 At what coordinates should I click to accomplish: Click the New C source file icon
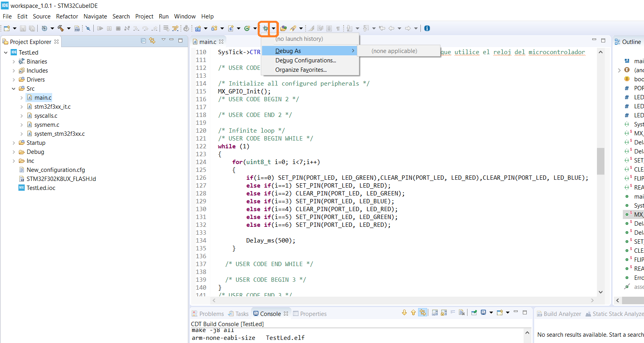[231, 28]
